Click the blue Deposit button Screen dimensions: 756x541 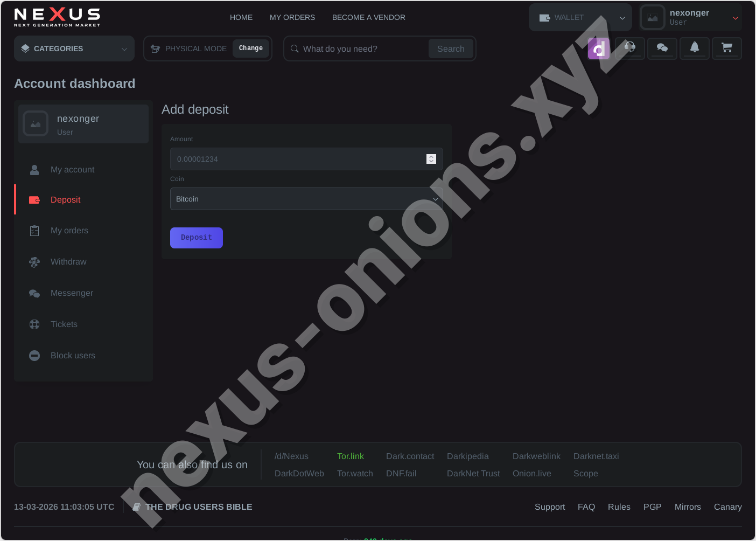(x=197, y=238)
